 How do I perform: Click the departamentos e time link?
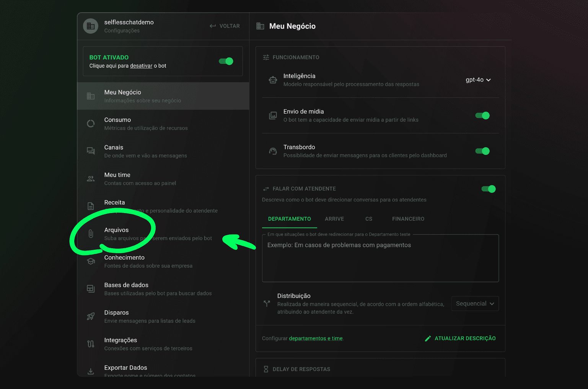click(x=316, y=339)
